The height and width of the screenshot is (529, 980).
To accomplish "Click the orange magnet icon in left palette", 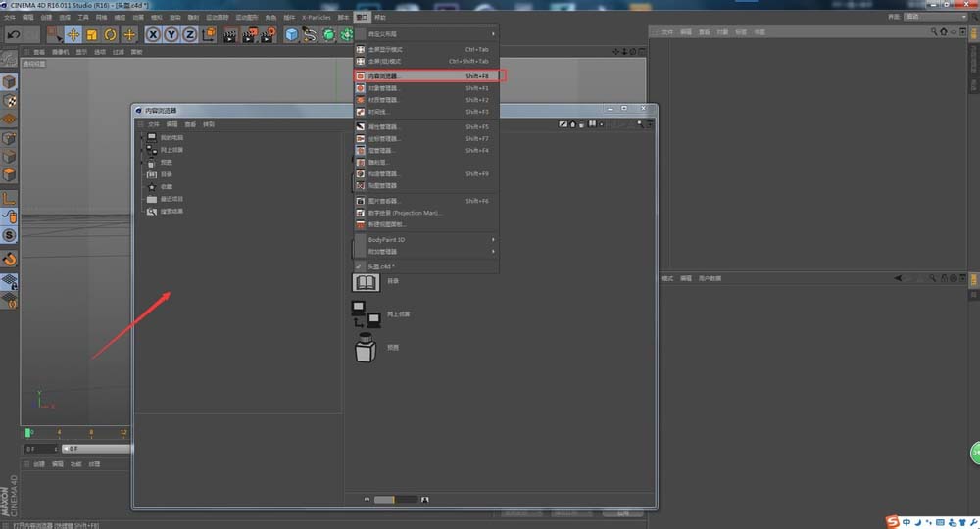I will [9, 259].
